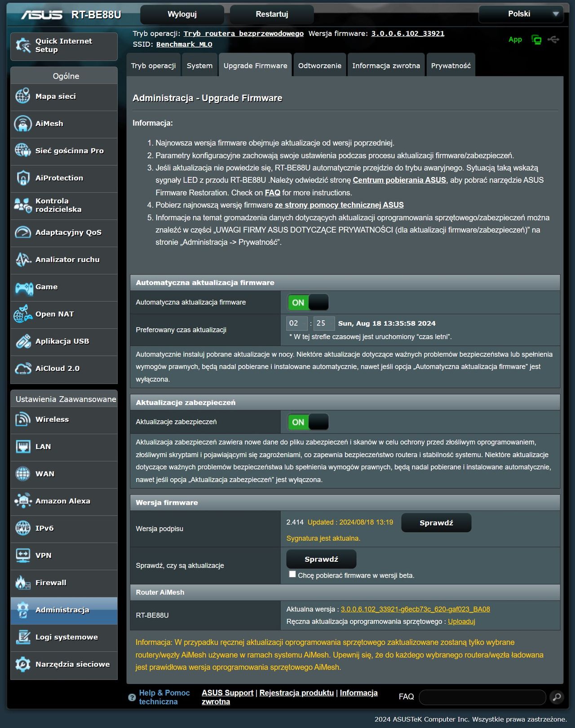Screen dimensions: 575x728
Task: Open Quick Internet Setup wizard icon
Action: pyautogui.click(x=23, y=45)
